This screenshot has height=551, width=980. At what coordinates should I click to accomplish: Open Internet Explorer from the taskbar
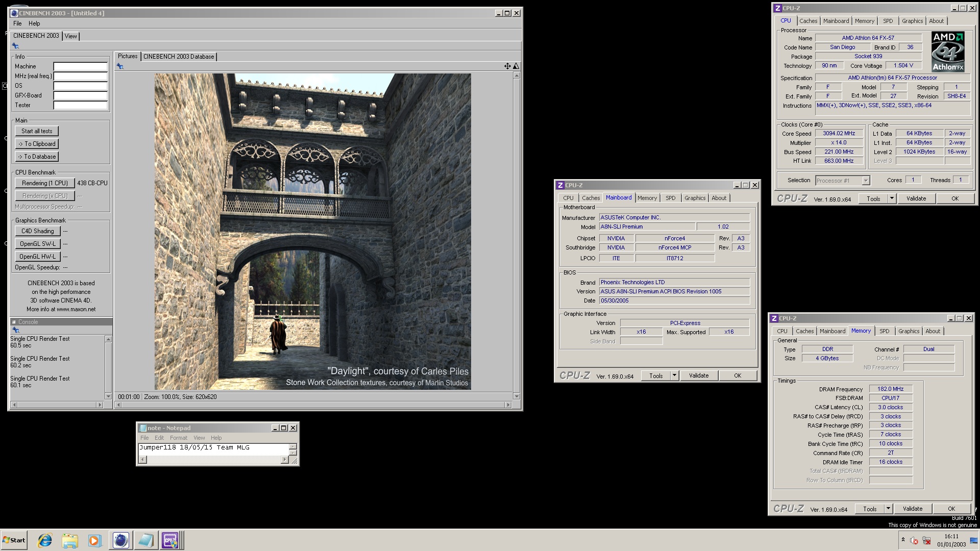(45, 540)
